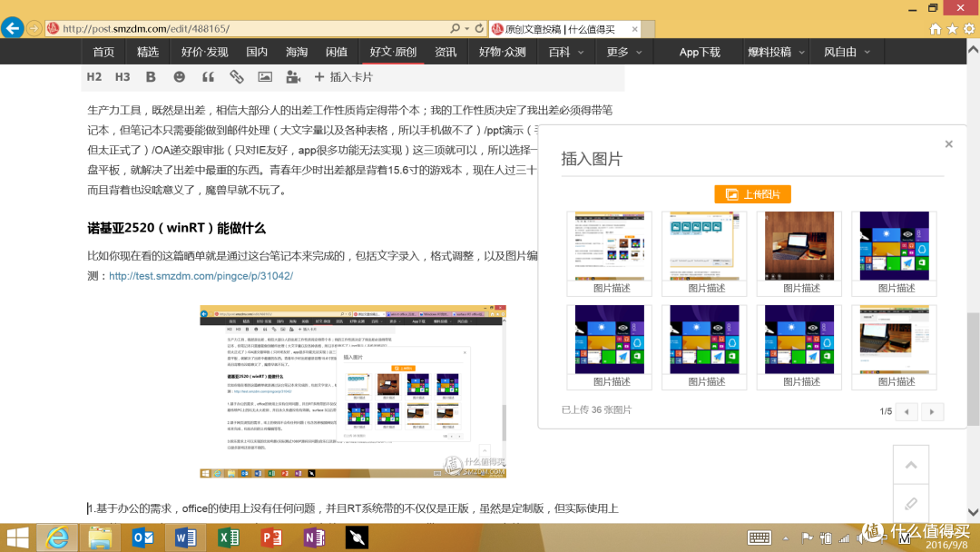Screen dimensions: 980x552
Task: Expand the 爆料投稿 dropdown
Action: pyautogui.click(x=776, y=52)
